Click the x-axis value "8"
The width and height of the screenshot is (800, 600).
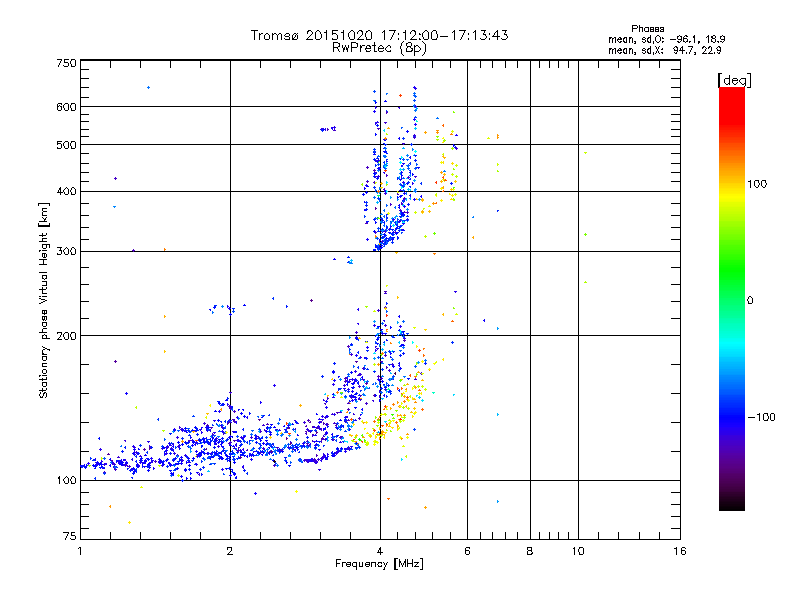(530, 551)
